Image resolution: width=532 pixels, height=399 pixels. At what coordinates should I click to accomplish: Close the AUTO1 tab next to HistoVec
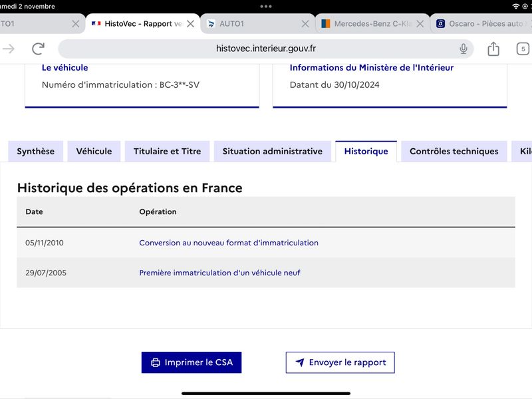click(305, 24)
